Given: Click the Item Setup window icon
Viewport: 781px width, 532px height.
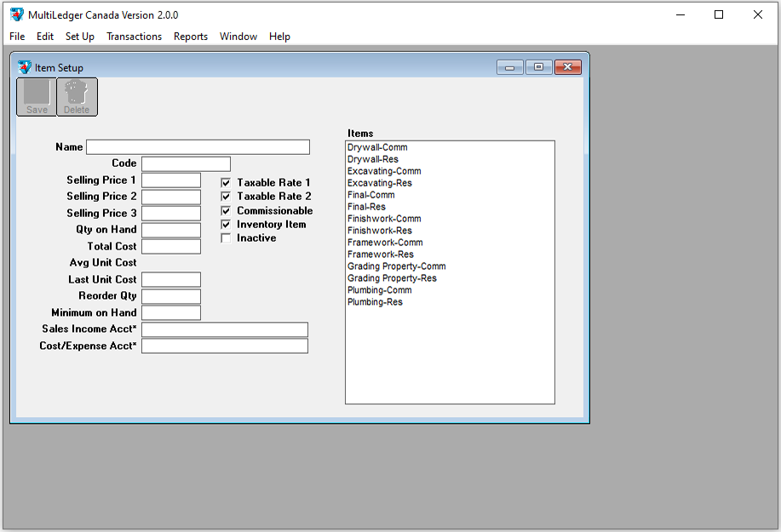Looking at the screenshot, I should (x=24, y=67).
